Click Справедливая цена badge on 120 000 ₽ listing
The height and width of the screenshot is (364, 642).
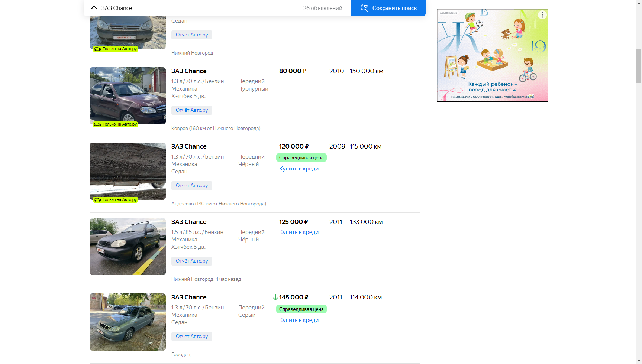pyautogui.click(x=301, y=157)
